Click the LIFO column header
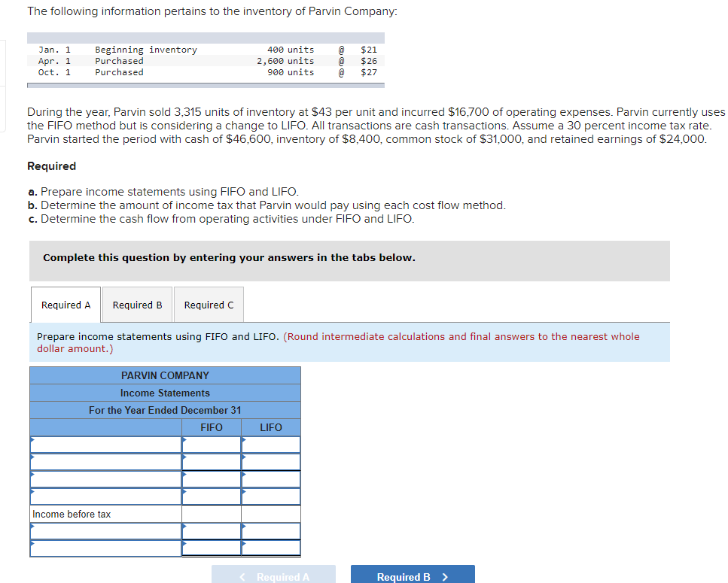Screen dimensions: 728x583 tap(271, 427)
